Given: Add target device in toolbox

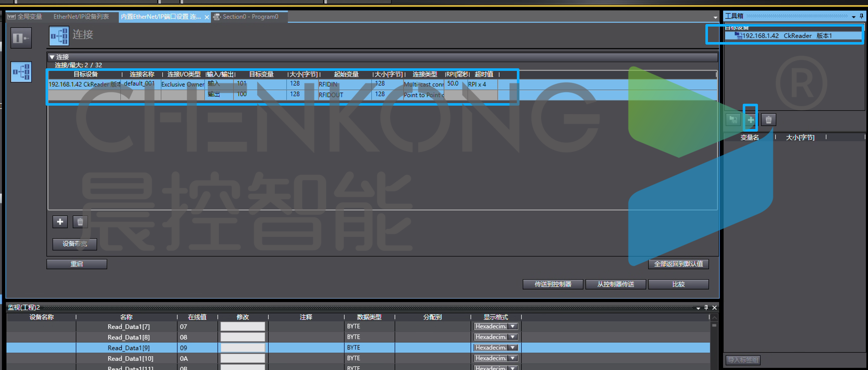Looking at the screenshot, I should (x=750, y=120).
